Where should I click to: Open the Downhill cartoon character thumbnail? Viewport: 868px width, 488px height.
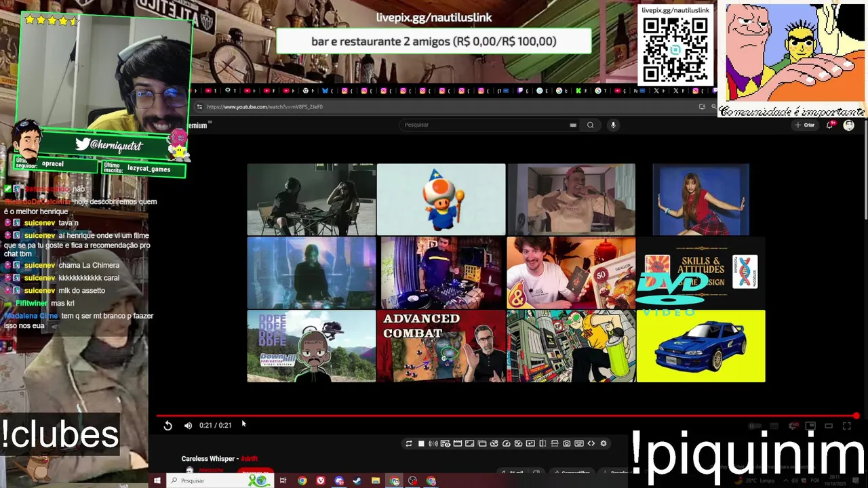point(311,346)
